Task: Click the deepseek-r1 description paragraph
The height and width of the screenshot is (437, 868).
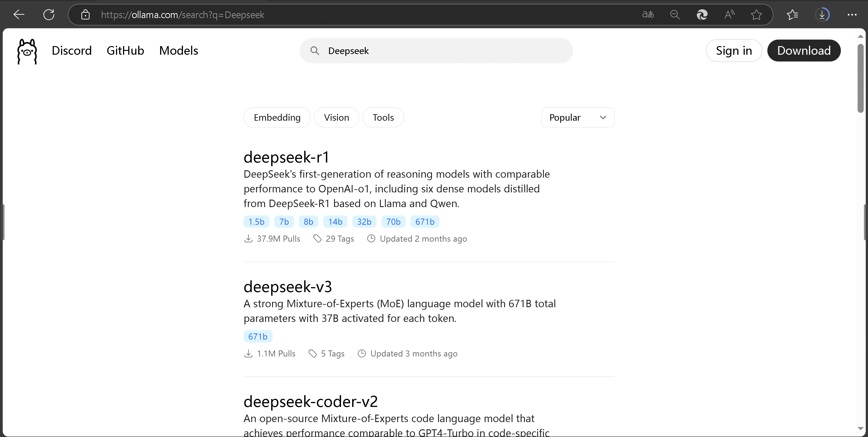Action: click(397, 189)
